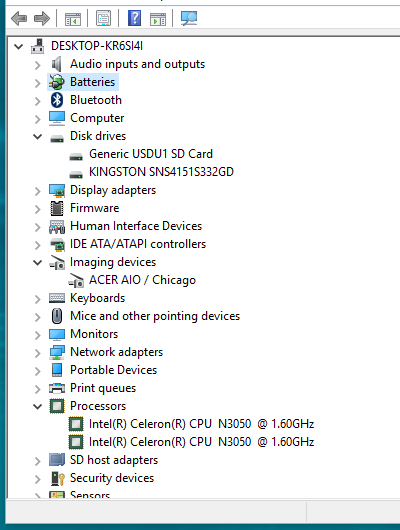This screenshot has width=400, height=530.
Task: Click the Portable Devices icon
Action: point(57,370)
